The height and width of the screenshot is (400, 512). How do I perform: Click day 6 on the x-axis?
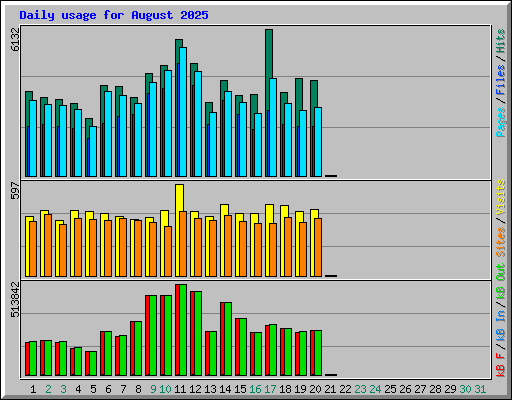108,389
